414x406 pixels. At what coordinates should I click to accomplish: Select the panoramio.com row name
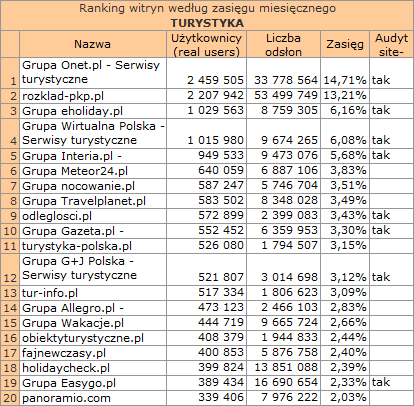[66, 398]
